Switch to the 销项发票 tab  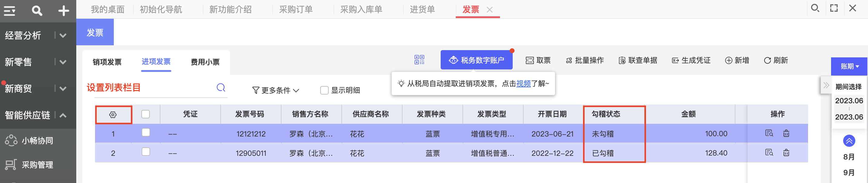pos(107,62)
